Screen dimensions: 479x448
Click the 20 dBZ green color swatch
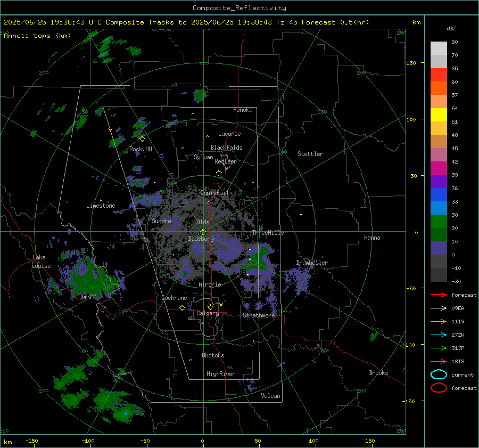pyautogui.click(x=439, y=221)
